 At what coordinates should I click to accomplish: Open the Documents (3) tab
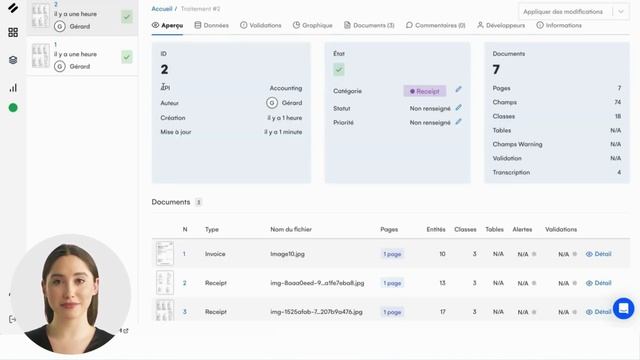pos(369,25)
